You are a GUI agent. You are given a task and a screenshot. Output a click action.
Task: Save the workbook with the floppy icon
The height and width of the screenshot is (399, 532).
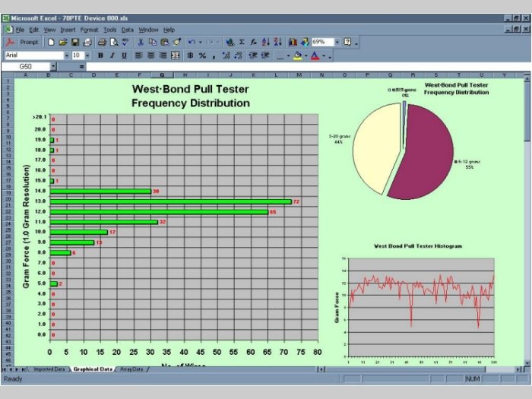(75, 42)
